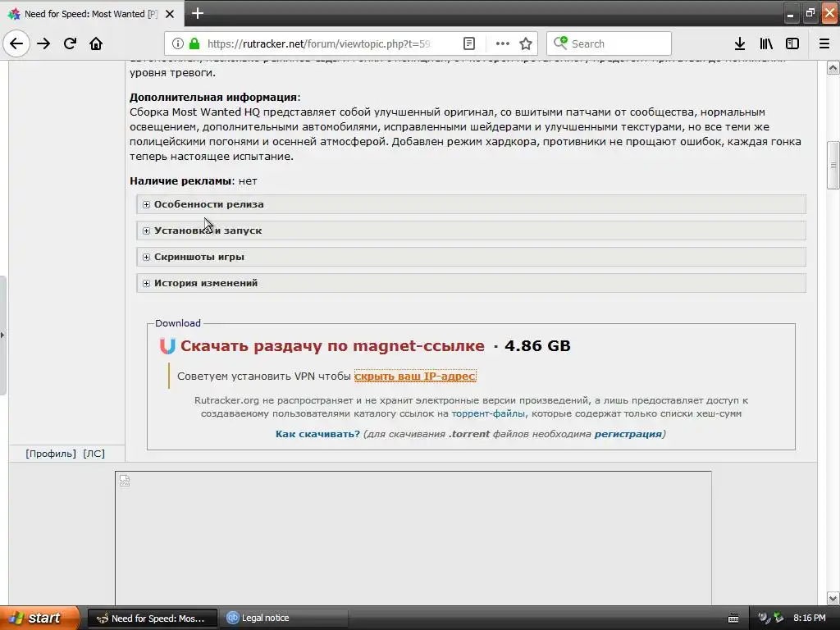
Task: Expand the Скриншоты игры spoiler
Action: [471, 257]
